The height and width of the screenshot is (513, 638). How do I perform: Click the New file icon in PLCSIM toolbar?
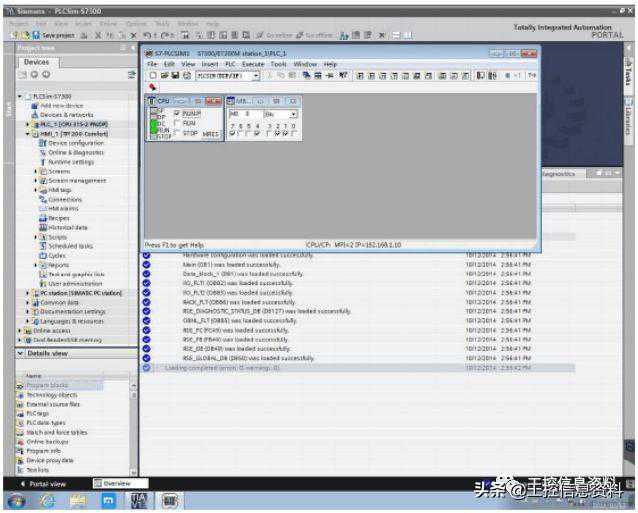click(152, 75)
